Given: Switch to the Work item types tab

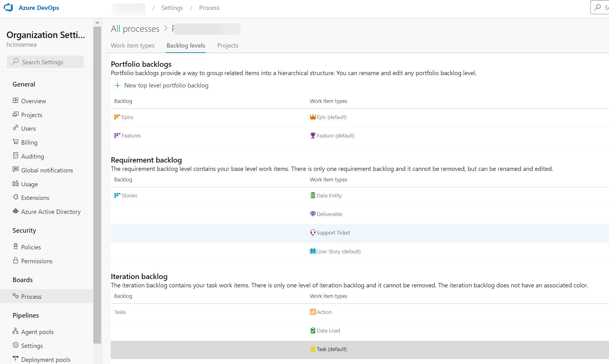Looking at the screenshot, I should [x=133, y=46].
